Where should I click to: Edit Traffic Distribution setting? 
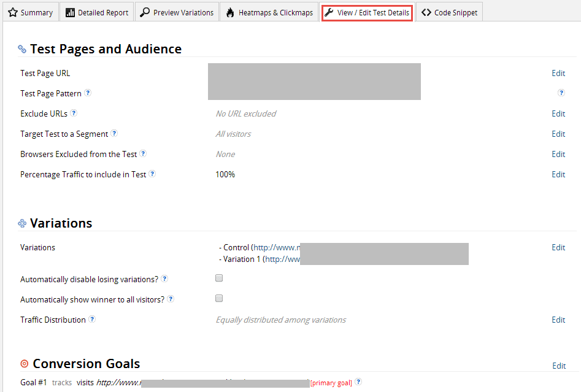pyautogui.click(x=558, y=320)
